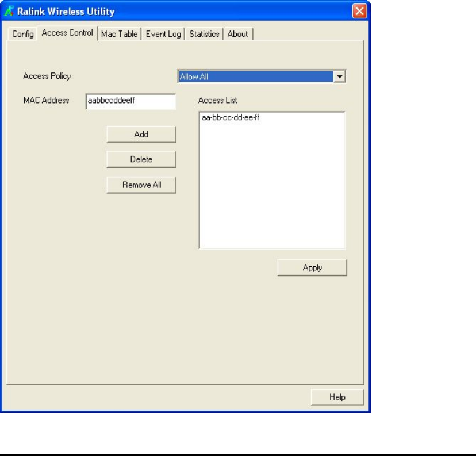Apply the access control settings
476x456 pixels.
(x=312, y=267)
